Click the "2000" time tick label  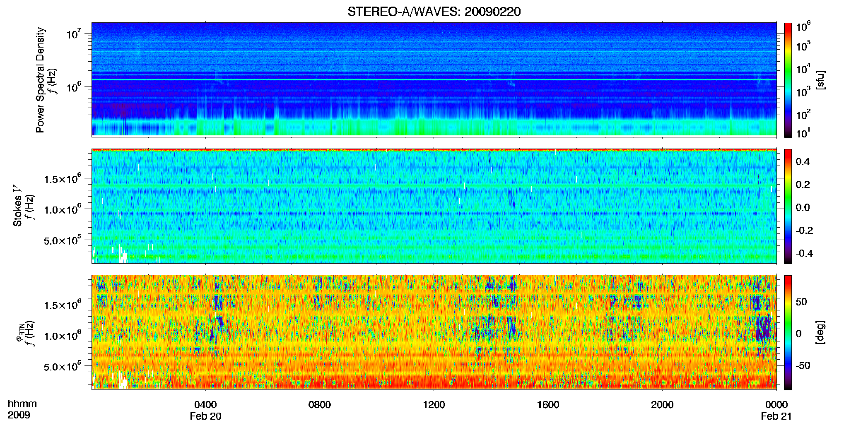coord(662,405)
